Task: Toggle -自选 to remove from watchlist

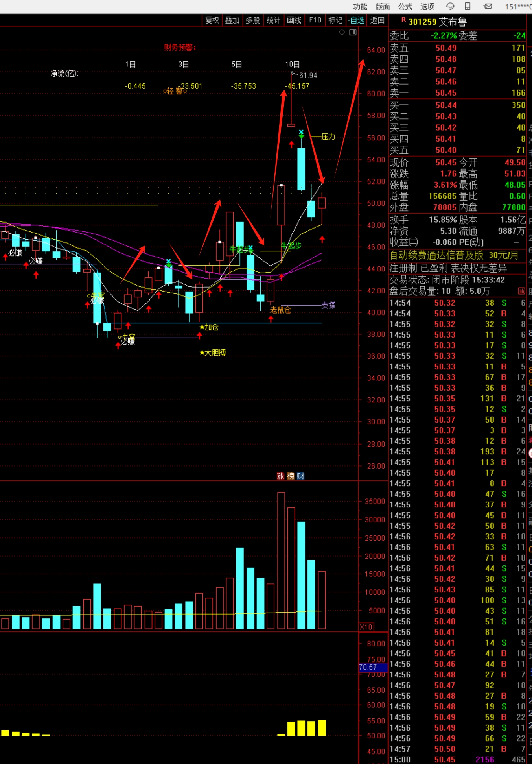Action: [356, 20]
